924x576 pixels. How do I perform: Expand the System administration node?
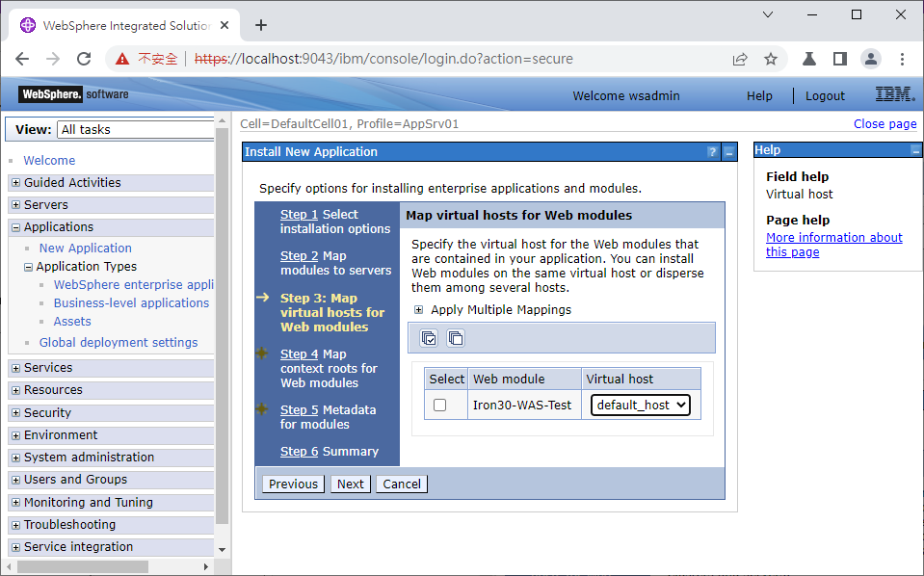[x=16, y=458]
